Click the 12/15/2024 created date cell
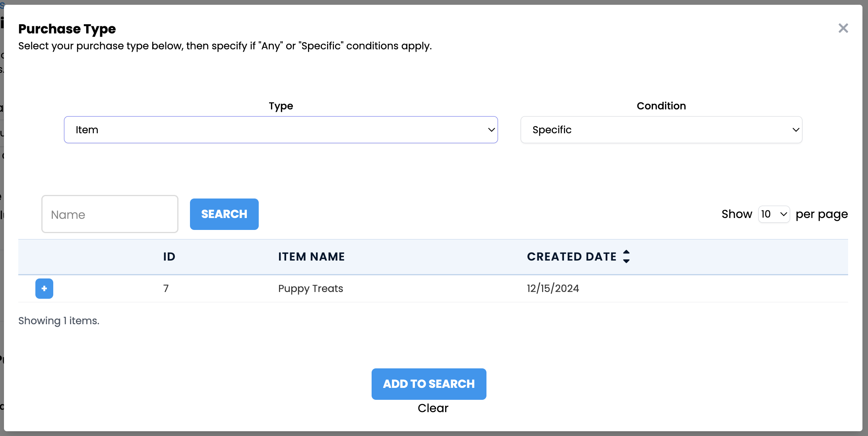868x436 pixels. [553, 288]
